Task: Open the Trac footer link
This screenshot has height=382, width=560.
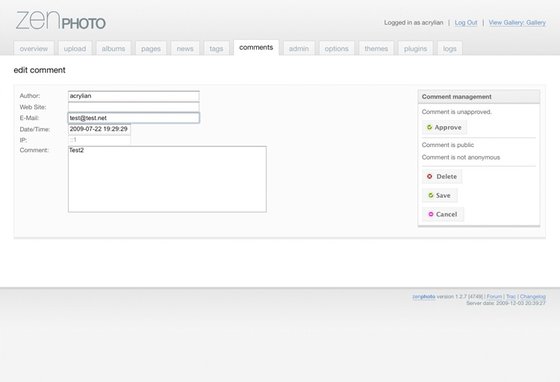Action: (511, 297)
